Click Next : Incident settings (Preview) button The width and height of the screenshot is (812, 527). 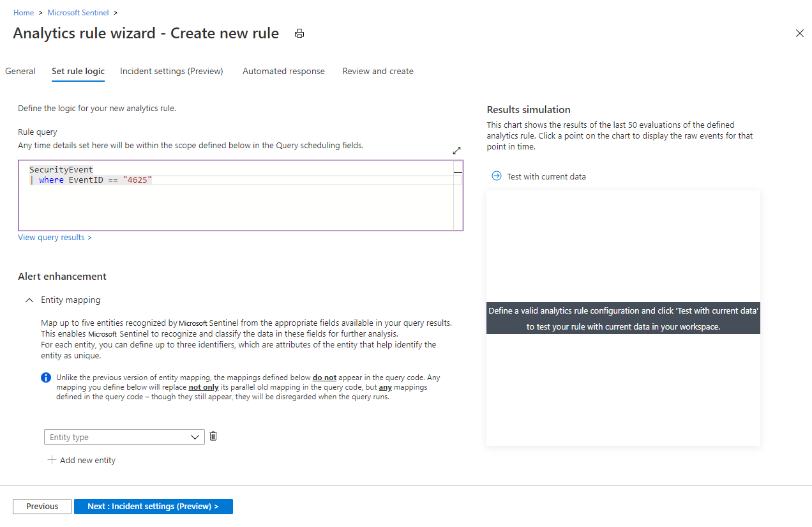tap(153, 507)
